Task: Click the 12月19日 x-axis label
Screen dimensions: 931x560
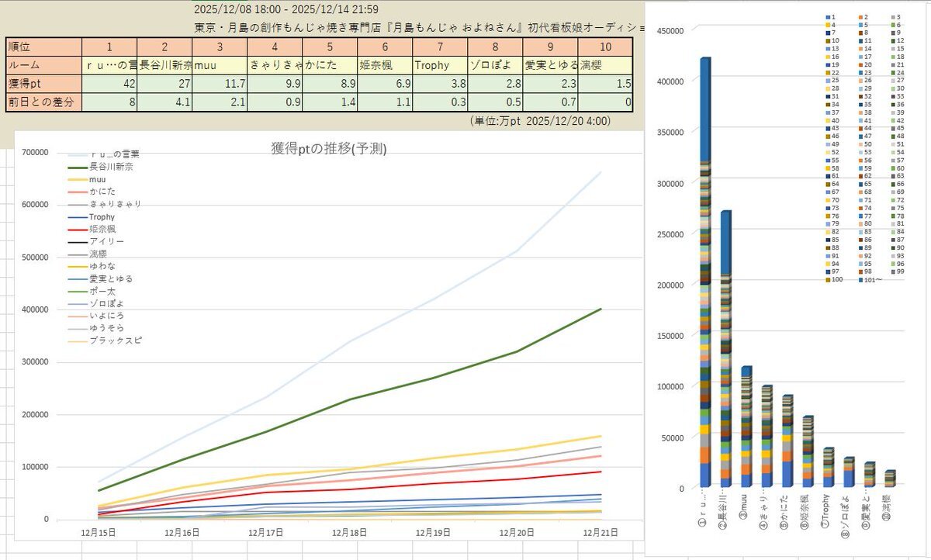Action: coord(433,532)
